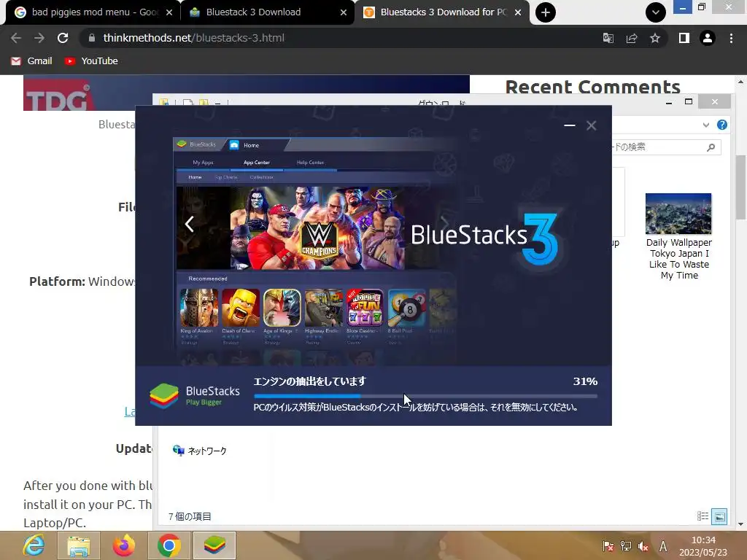Reload the page in Chrome
The width and height of the screenshot is (747, 560).
(x=63, y=38)
